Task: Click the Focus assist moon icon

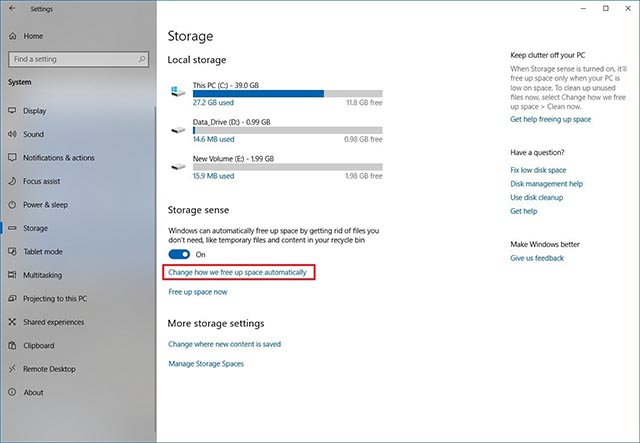Action: 12,181
